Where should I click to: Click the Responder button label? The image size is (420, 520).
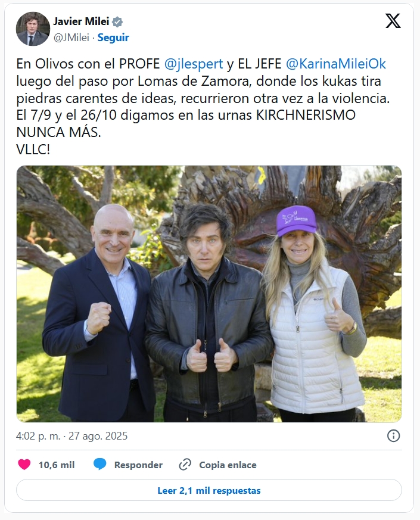point(138,465)
